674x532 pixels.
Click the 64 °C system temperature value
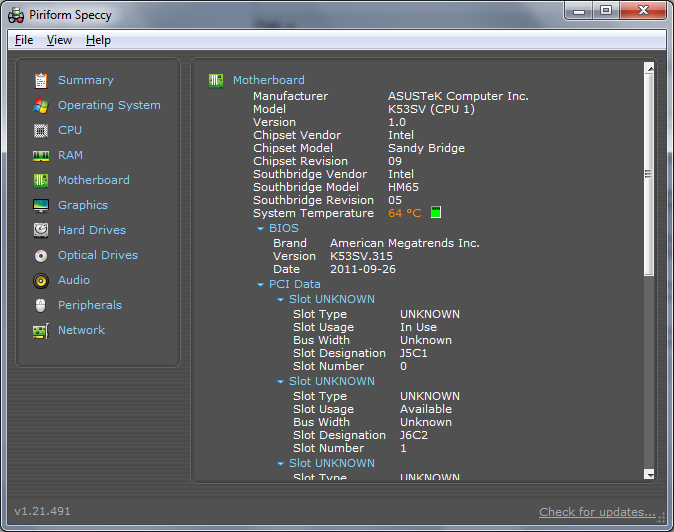click(x=404, y=213)
